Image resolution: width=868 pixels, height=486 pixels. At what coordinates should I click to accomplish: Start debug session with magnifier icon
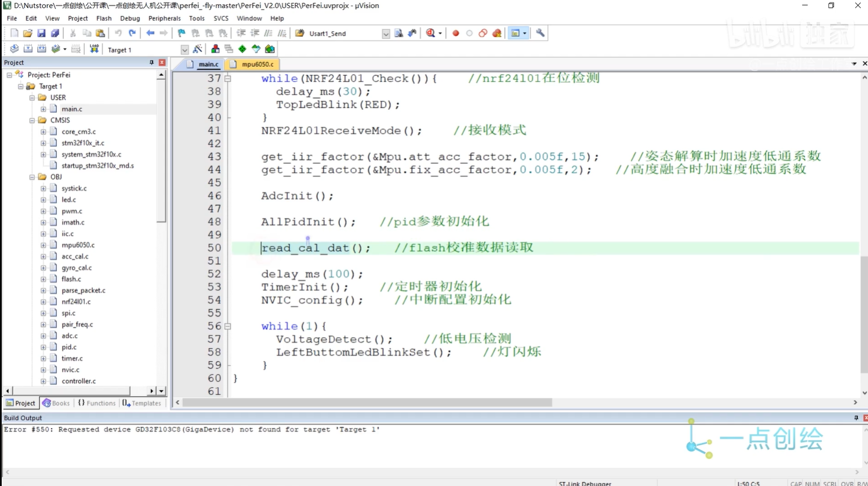(431, 33)
